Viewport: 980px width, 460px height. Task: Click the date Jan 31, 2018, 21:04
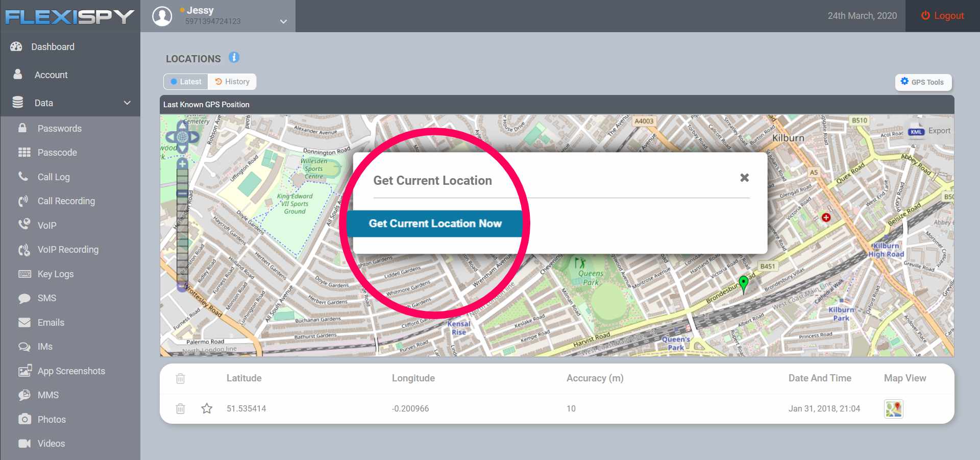click(824, 408)
